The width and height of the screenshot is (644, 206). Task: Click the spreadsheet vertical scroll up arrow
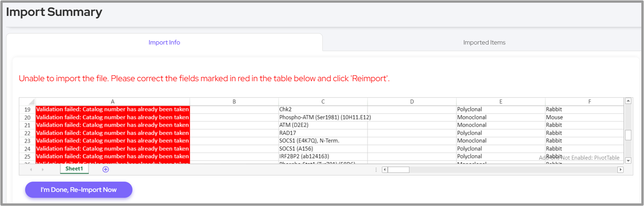628,101
